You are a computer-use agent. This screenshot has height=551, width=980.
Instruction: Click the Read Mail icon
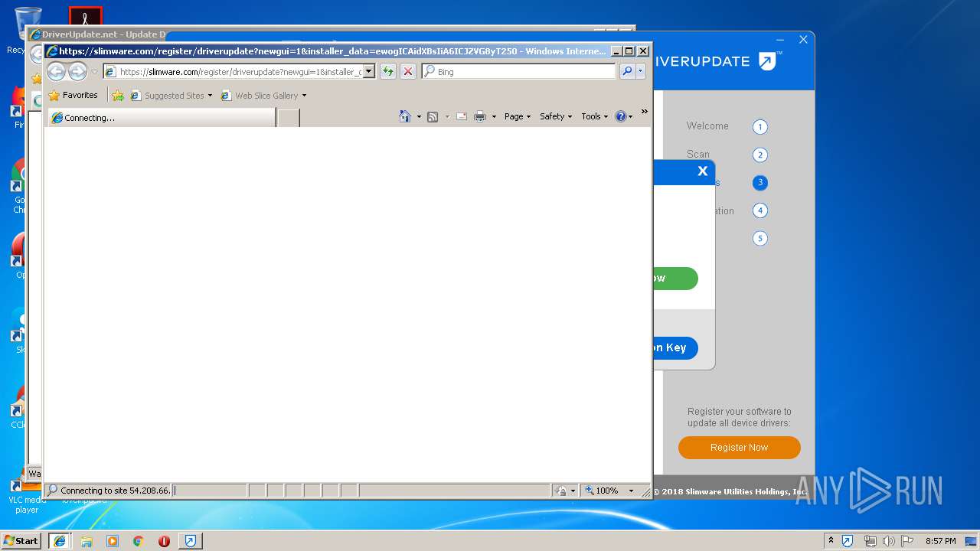[x=462, y=116]
